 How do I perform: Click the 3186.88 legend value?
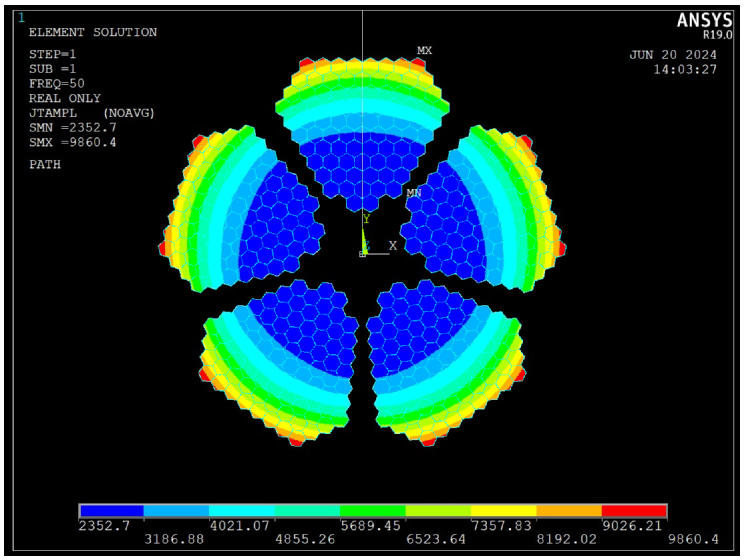(x=174, y=539)
